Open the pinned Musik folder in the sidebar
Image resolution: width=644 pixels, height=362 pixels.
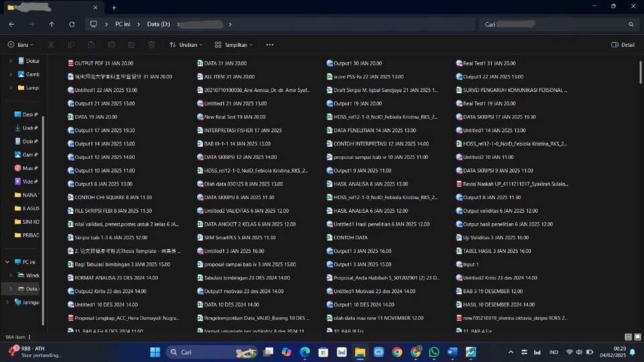tap(25, 168)
